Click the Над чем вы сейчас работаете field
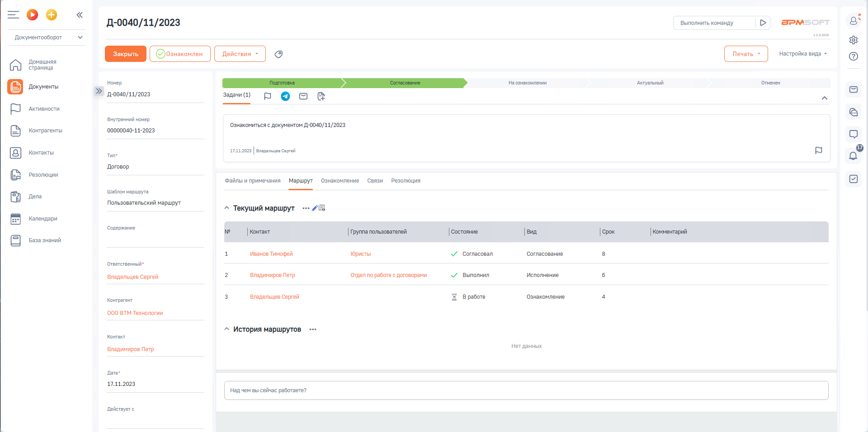 pyautogui.click(x=526, y=390)
